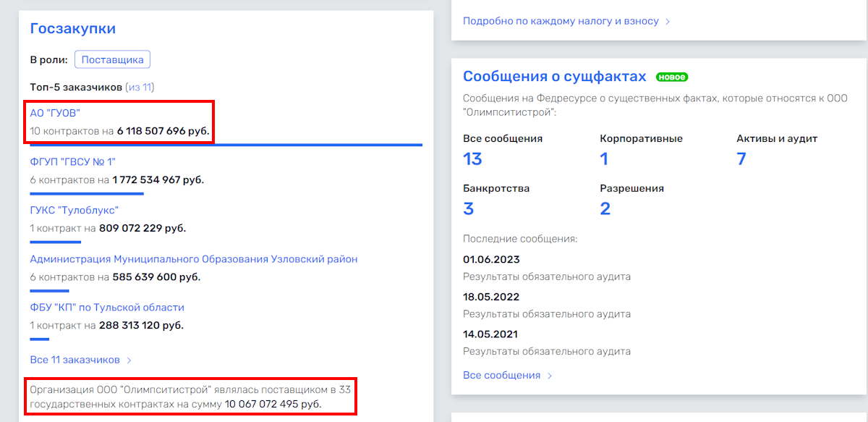The height and width of the screenshot is (422, 868).
Task: Show Банкротства messages count 3
Action: tap(468, 208)
